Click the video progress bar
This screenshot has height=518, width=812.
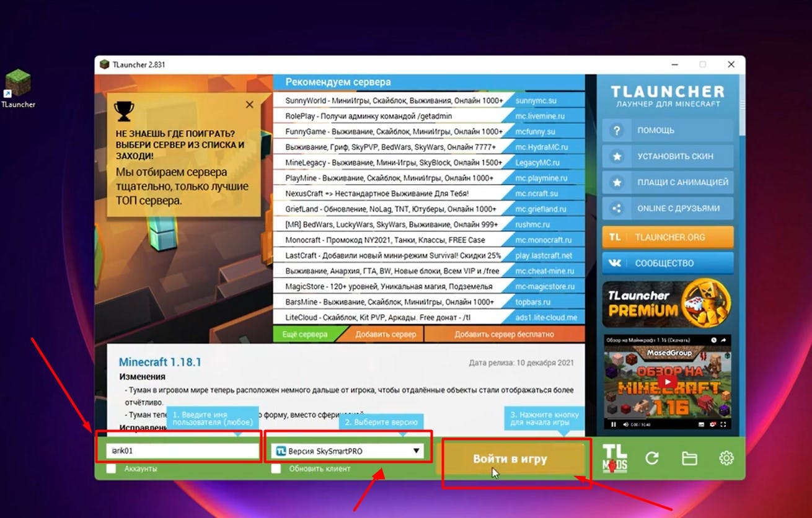(668, 418)
